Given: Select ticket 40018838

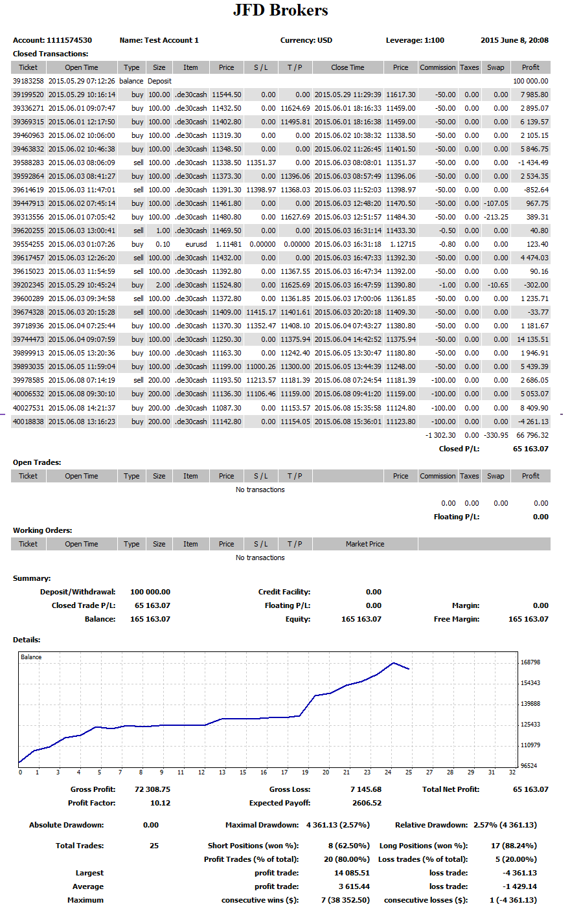Looking at the screenshot, I should pyautogui.click(x=28, y=422).
